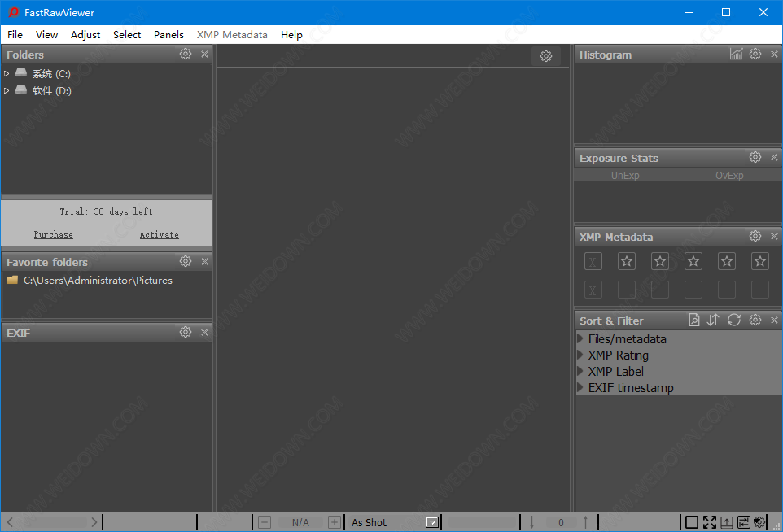
Task: Go to previous file arrow in status bar
Action: pos(10,522)
